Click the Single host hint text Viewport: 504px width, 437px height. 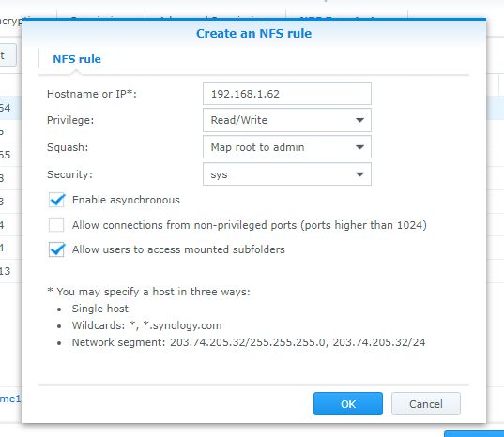100,309
